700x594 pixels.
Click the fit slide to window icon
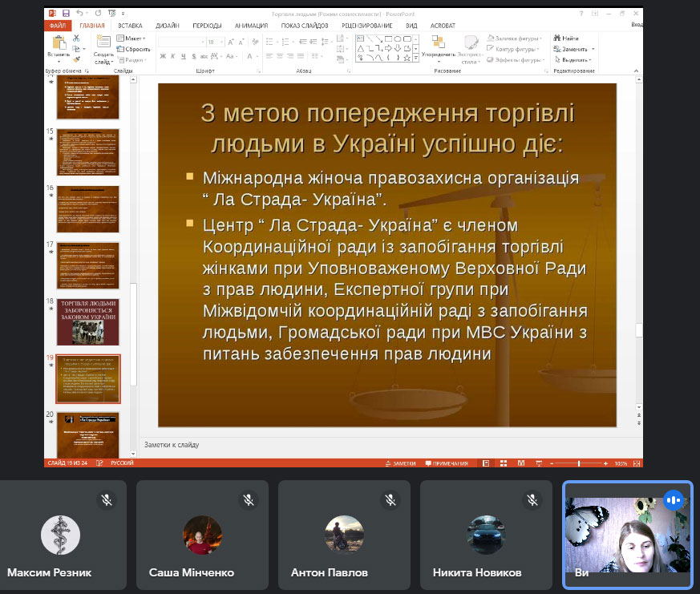click(637, 463)
